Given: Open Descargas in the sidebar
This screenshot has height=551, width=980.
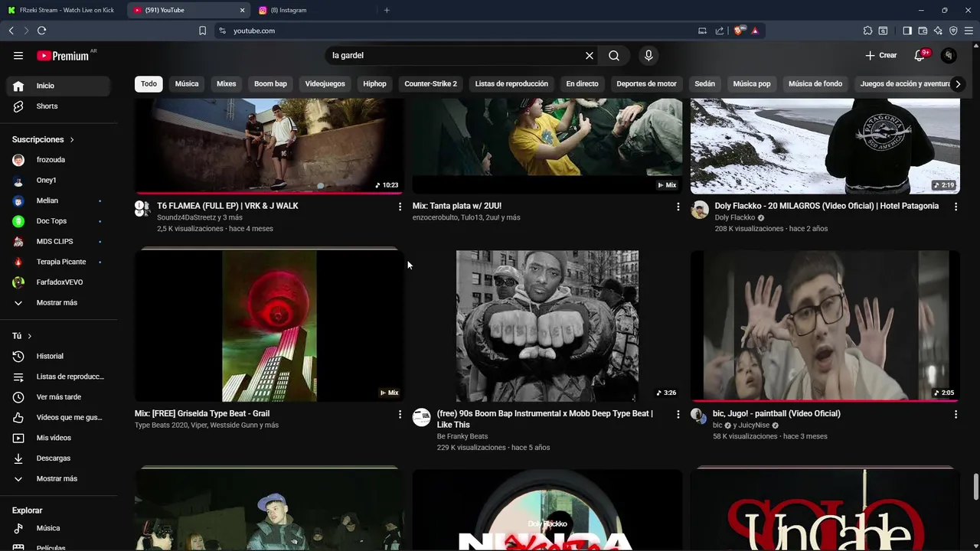Looking at the screenshot, I should click(59, 458).
